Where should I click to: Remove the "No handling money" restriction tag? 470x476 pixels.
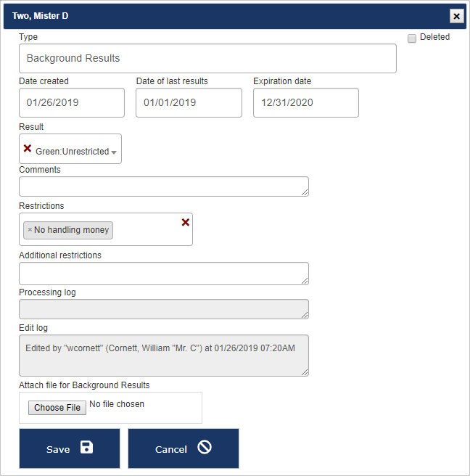(30, 230)
